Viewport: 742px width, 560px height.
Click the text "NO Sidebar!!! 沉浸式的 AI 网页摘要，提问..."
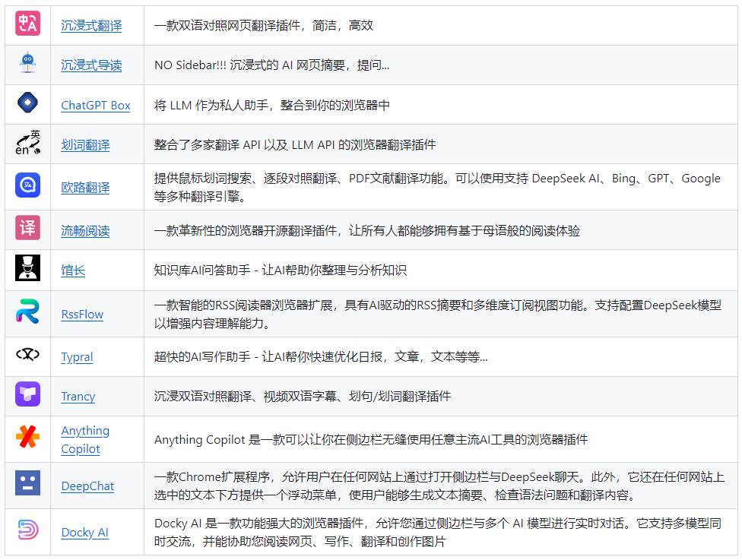tap(271, 65)
